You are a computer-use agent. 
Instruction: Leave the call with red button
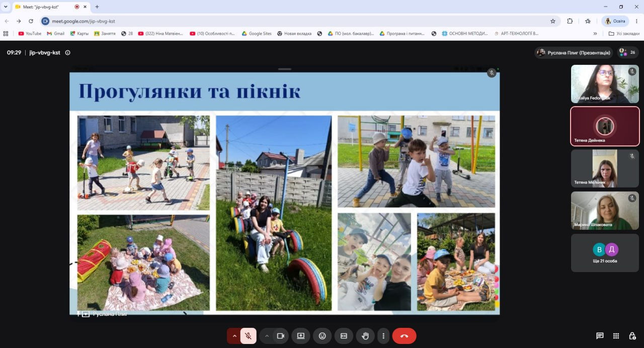tap(404, 336)
